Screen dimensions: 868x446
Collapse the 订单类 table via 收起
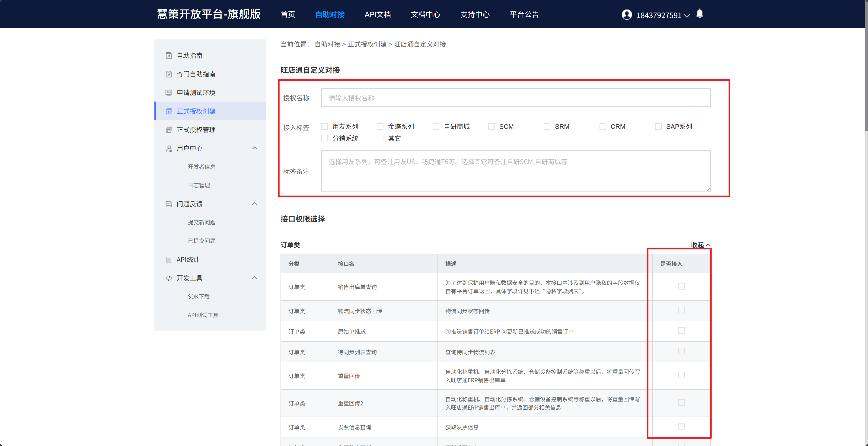(701, 245)
